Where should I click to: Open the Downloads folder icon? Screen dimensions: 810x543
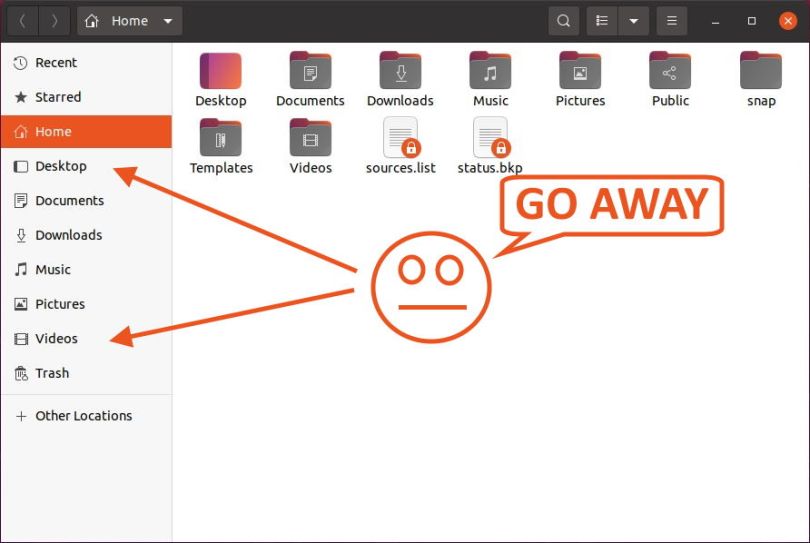pos(400,72)
